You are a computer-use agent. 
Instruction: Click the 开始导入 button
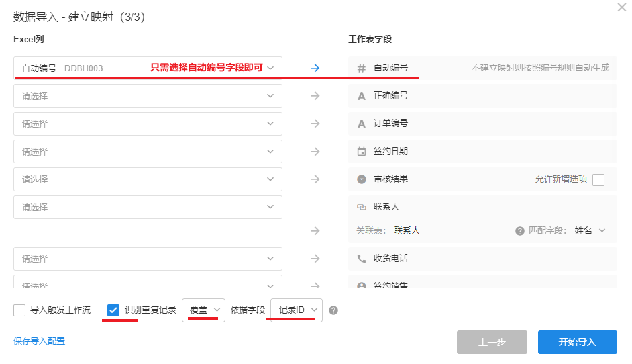tap(577, 342)
